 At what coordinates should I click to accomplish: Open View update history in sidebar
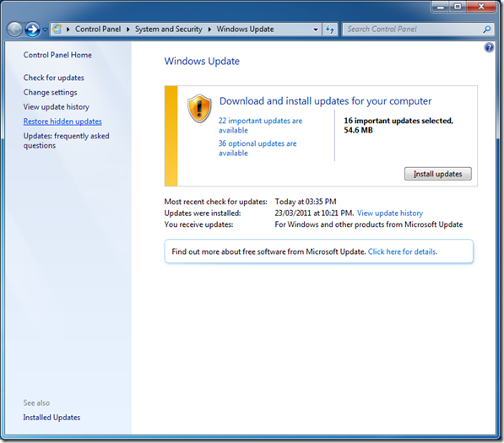pos(57,107)
